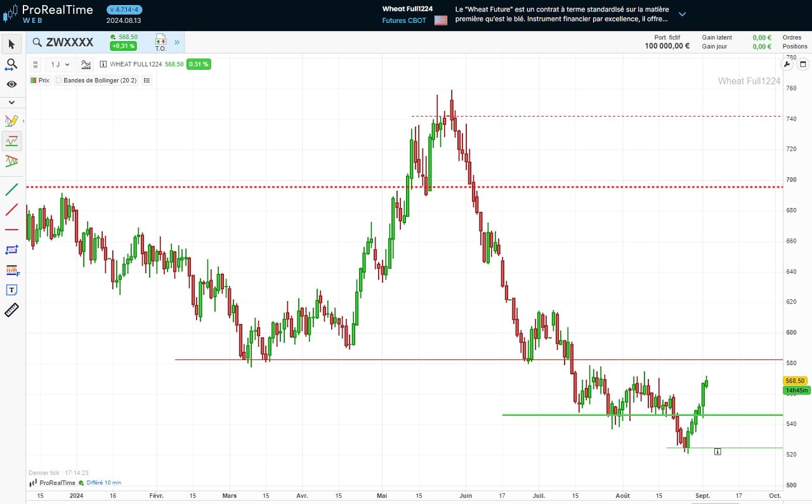Click the US flag icon
Image resolution: width=812 pixels, height=504 pixels.
[x=441, y=20]
